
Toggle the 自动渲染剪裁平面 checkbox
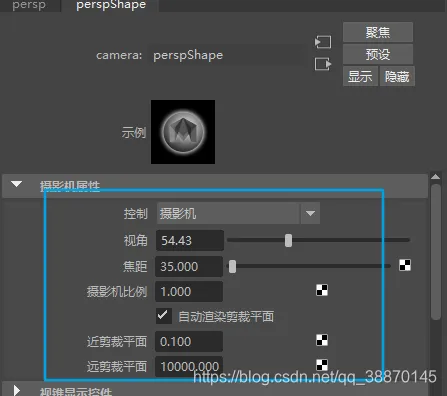point(164,316)
